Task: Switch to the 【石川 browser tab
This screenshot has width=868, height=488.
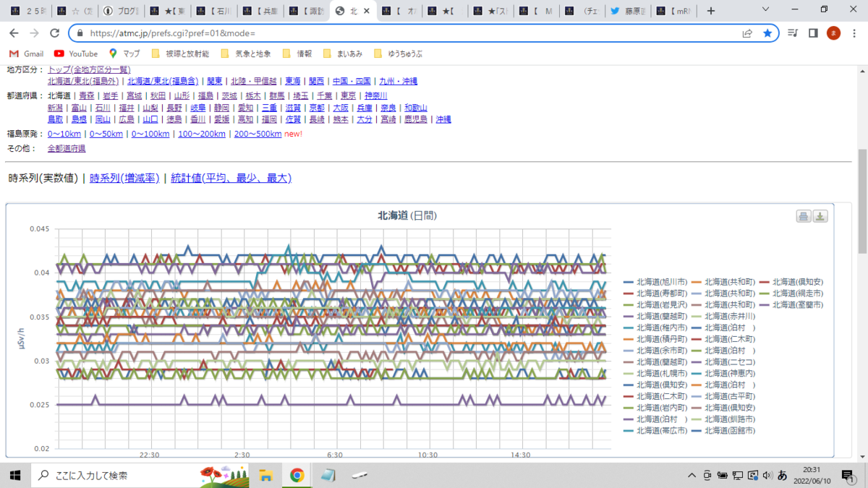Action: click(213, 11)
